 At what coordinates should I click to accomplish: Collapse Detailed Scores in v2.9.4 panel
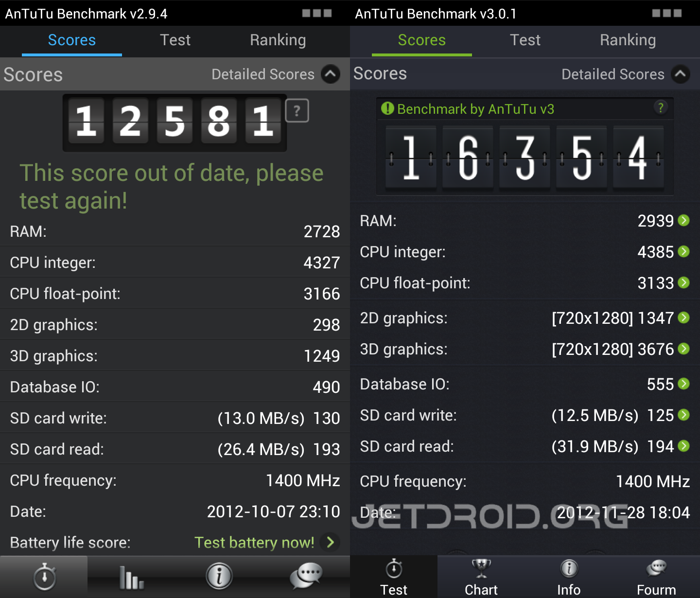pyautogui.click(x=331, y=74)
